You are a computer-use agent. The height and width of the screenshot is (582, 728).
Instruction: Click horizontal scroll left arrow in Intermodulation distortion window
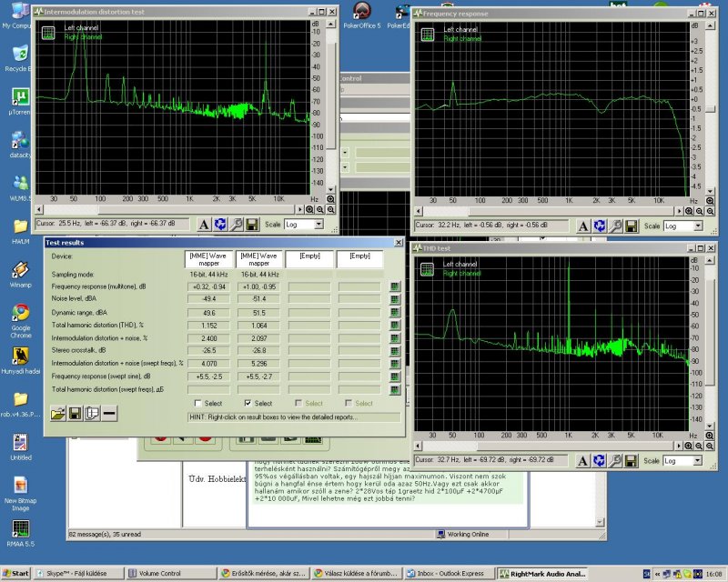[39, 210]
